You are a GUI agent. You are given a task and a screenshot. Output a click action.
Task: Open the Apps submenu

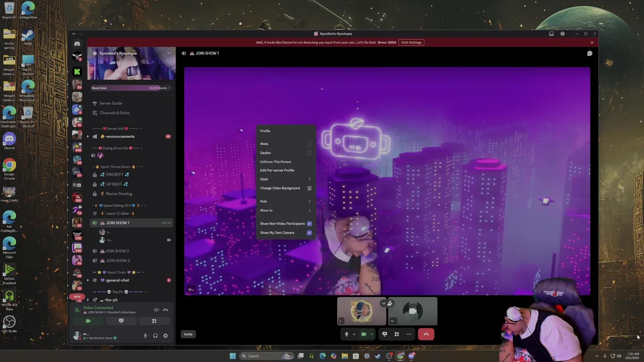pyautogui.click(x=285, y=179)
